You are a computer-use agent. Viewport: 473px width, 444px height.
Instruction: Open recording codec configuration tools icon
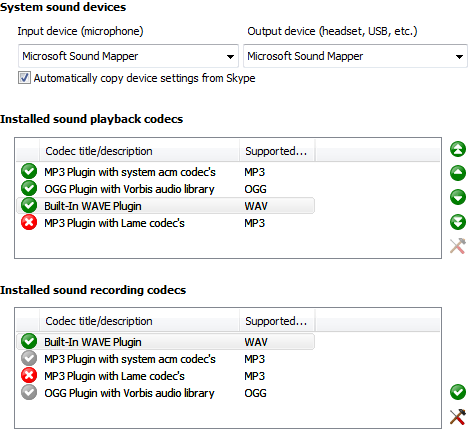coord(458,417)
